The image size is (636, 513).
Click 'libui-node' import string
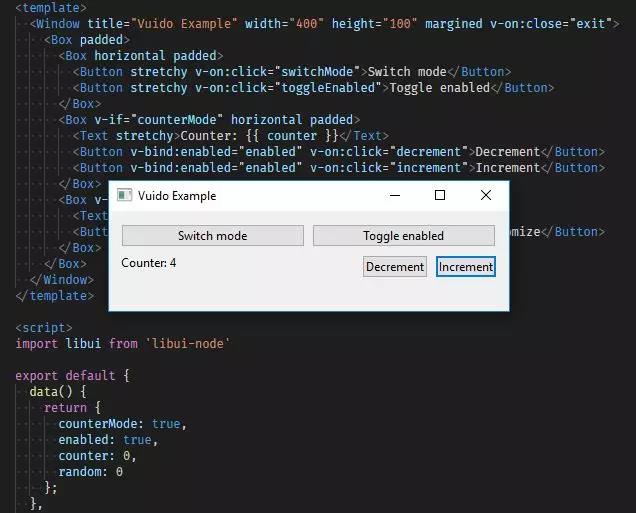click(x=188, y=343)
